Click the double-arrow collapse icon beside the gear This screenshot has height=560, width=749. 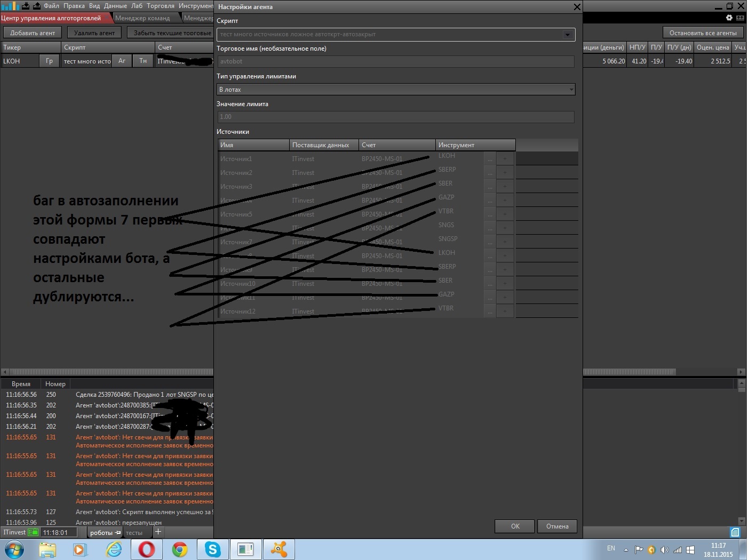tap(740, 18)
